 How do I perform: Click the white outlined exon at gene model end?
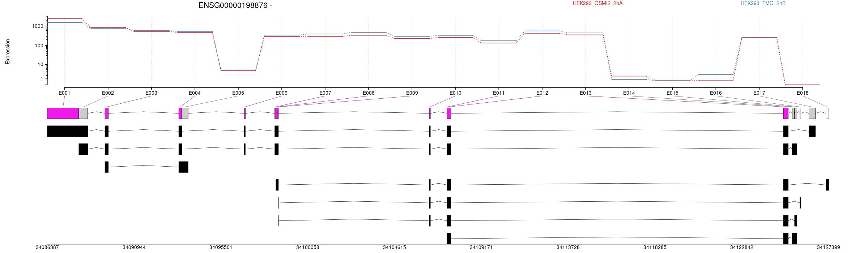click(827, 113)
